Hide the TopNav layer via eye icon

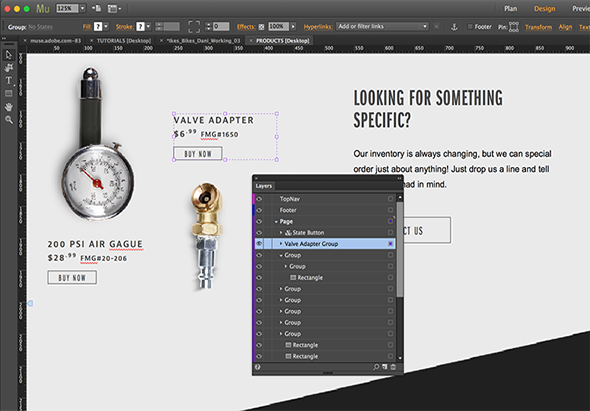pyautogui.click(x=259, y=199)
